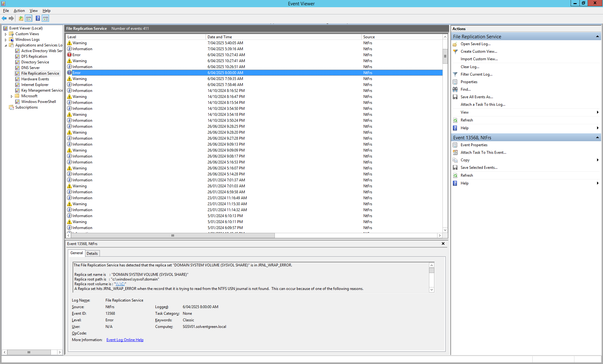Screen dimensions: 603x364
Task: Select Subscriptions in the console tree
Action: (26, 107)
